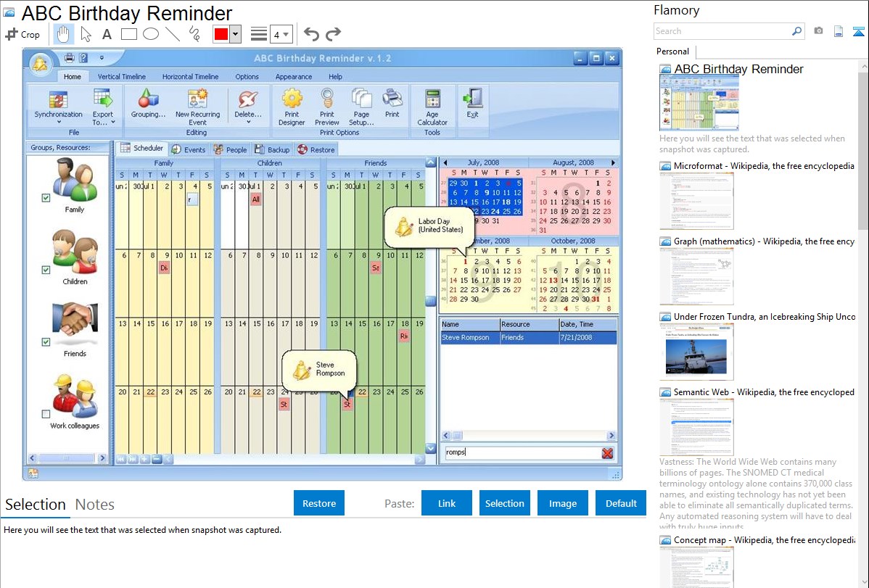
Task: Create a New Recurring Event
Action: click(x=197, y=107)
